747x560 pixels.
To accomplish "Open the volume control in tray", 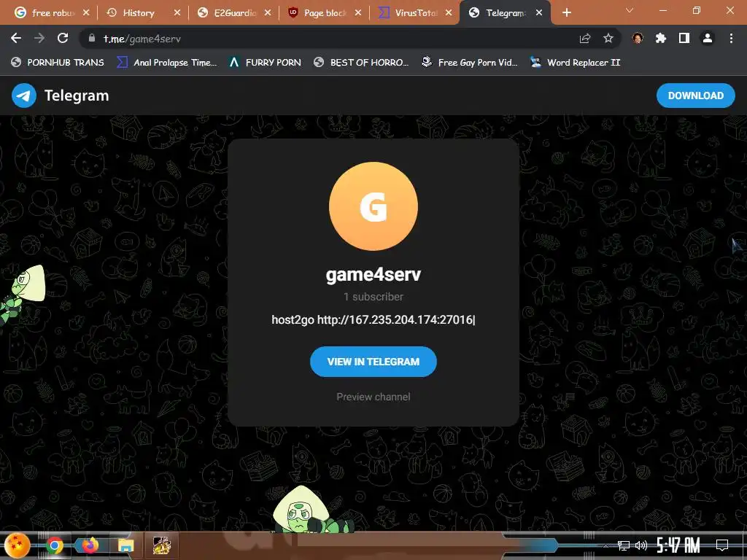I will 641,546.
